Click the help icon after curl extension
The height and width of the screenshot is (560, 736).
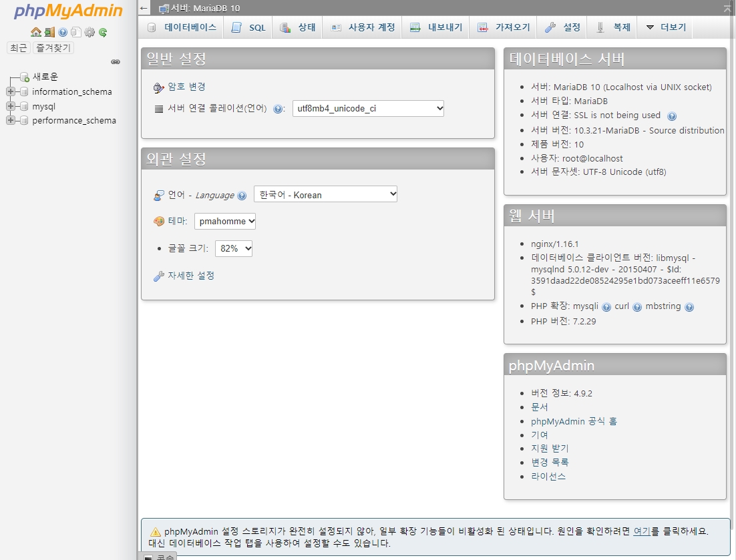pos(637,307)
